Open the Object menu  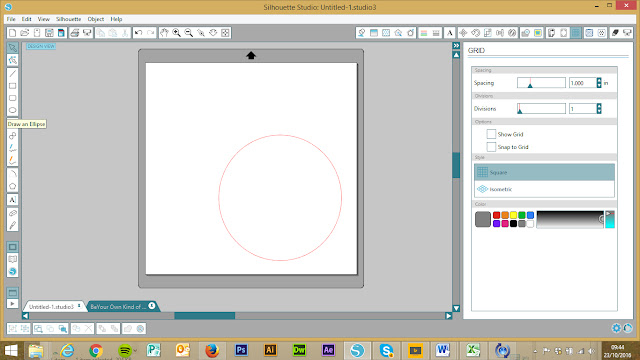click(96, 19)
